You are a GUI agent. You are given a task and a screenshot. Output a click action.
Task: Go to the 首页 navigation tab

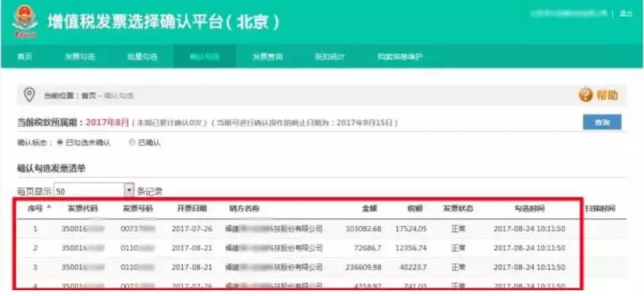(25, 57)
